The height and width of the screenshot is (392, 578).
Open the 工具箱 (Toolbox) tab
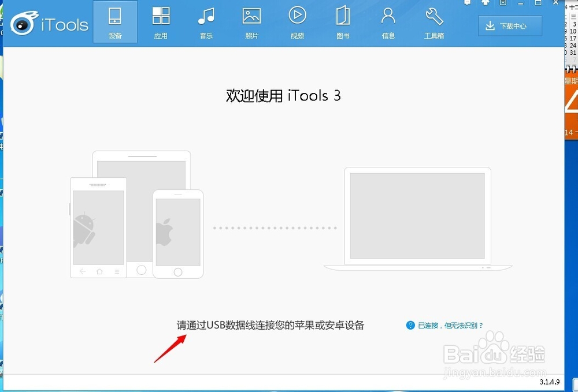coord(434,22)
